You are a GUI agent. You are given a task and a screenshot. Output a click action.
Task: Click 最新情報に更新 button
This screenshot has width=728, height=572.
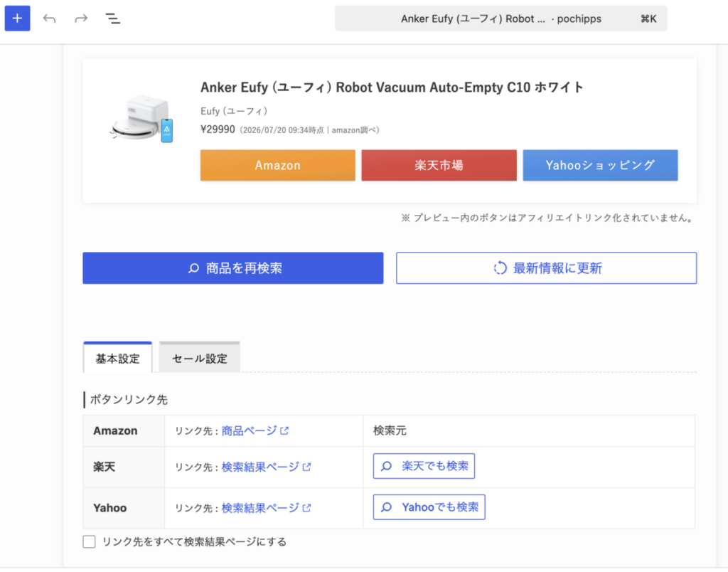[547, 268]
